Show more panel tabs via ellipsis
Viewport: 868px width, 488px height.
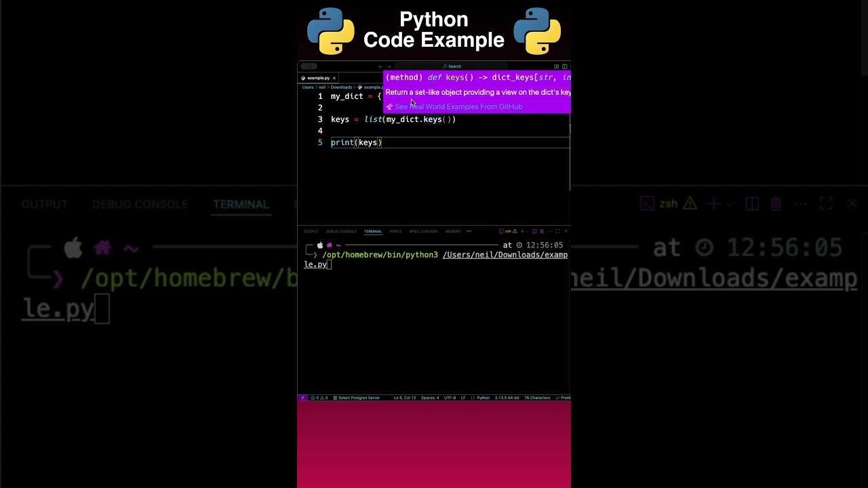point(469,231)
